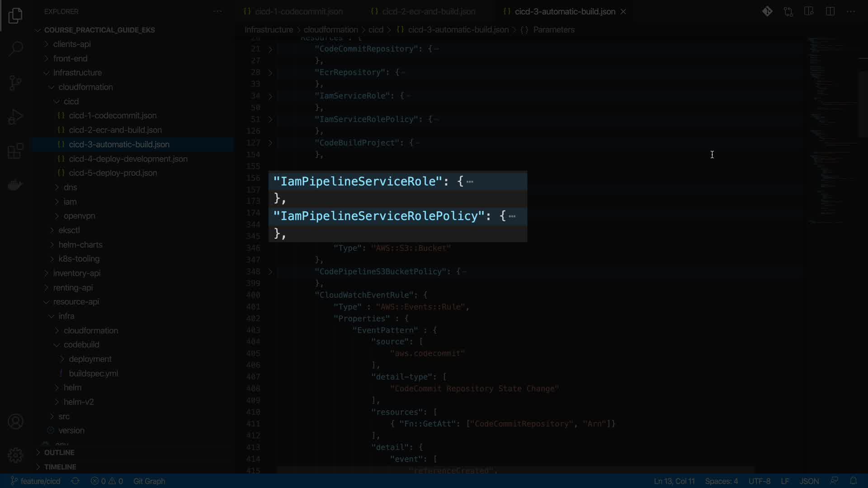
Task: Switch to cicd-1-codecommit.json tab
Action: pyautogui.click(x=298, y=12)
